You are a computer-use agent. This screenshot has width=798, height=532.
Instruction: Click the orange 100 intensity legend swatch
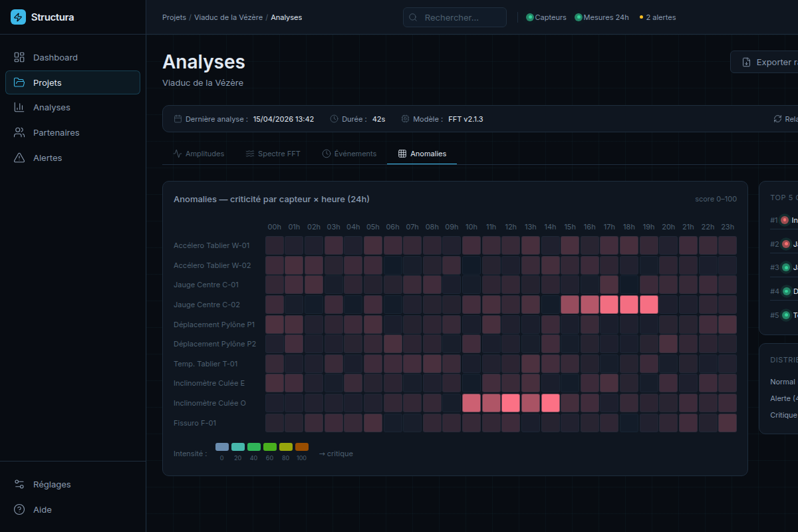coord(302,447)
